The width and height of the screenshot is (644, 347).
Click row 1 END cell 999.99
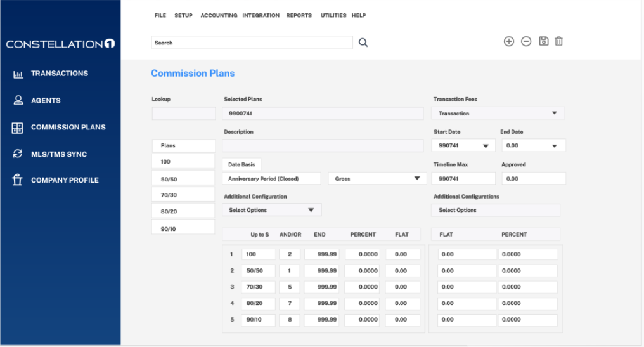321,254
